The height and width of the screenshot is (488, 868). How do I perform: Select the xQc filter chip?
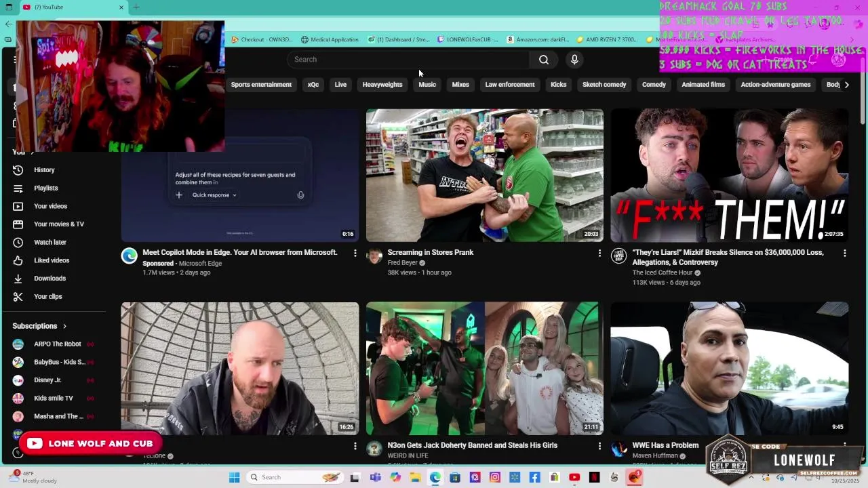coord(313,85)
